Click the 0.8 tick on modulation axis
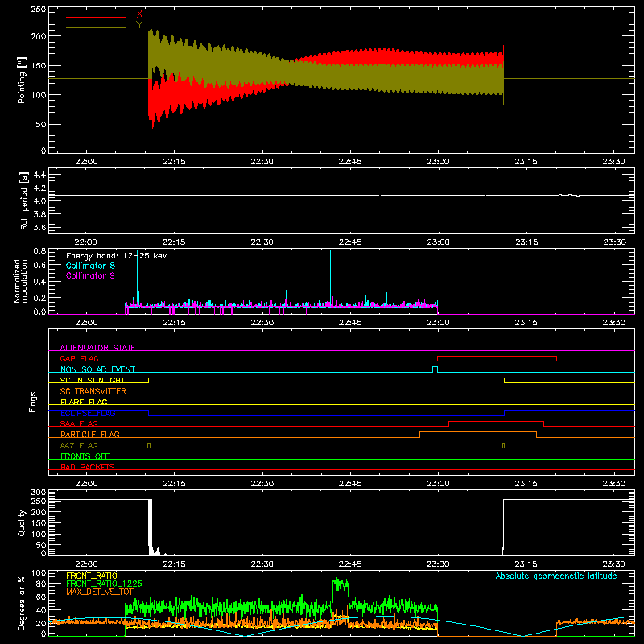 tap(39, 250)
